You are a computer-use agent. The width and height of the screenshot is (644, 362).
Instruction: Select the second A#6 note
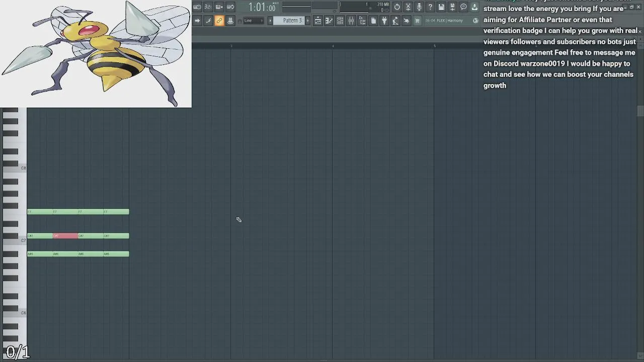(65, 254)
